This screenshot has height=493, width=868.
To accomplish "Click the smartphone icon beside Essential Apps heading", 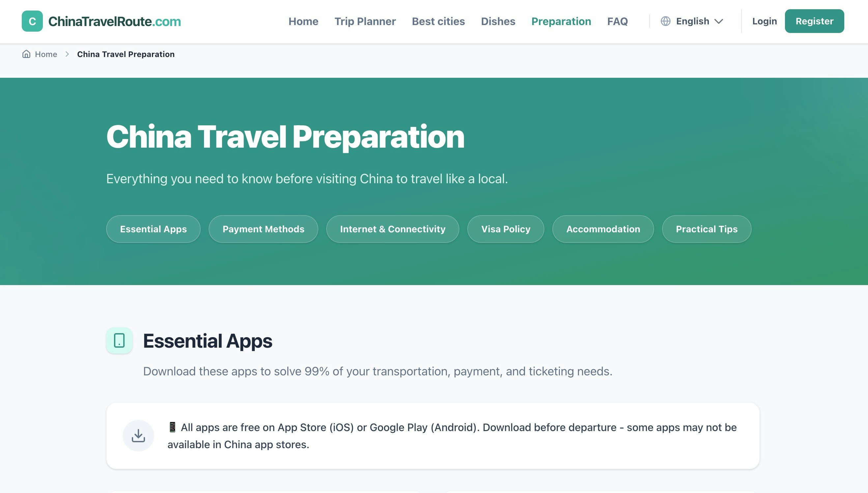I will pos(119,341).
